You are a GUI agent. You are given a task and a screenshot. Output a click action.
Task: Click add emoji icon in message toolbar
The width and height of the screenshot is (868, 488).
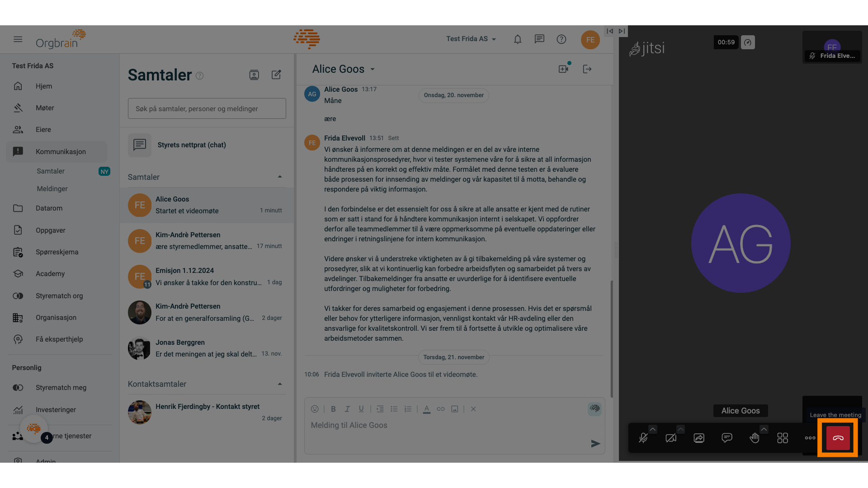pyautogui.click(x=314, y=409)
